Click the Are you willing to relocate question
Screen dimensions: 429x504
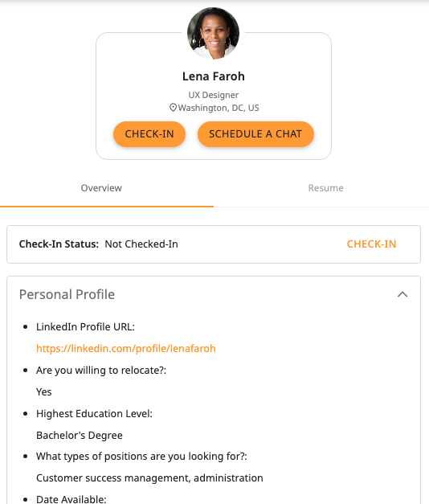click(x=101, y=371)
